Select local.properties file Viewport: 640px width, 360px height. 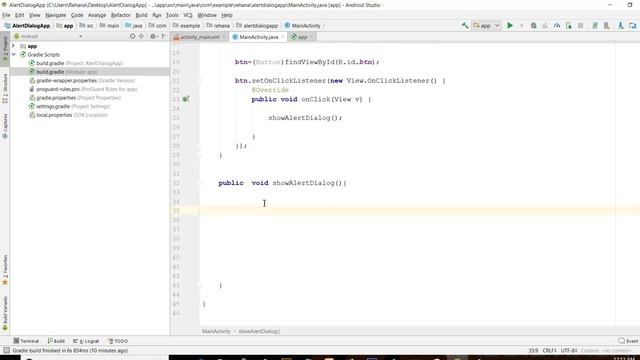coord(68,115)
